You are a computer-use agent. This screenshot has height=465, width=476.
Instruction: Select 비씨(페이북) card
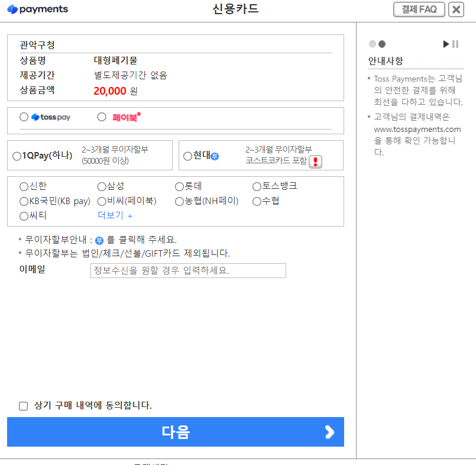(102, 201)
